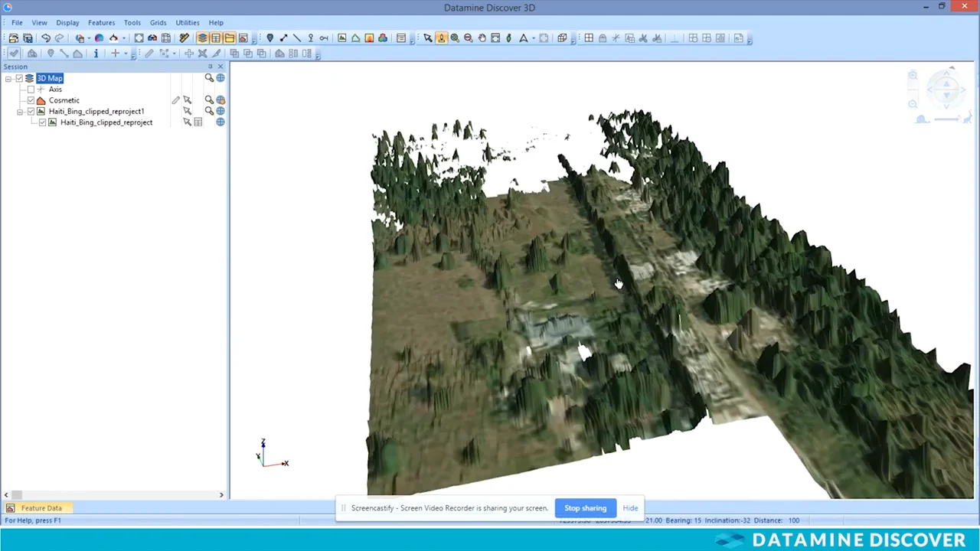Click the binoculars Find toolbar icon
The width and height of the screenshot is (980, 551).
(152, 38)
